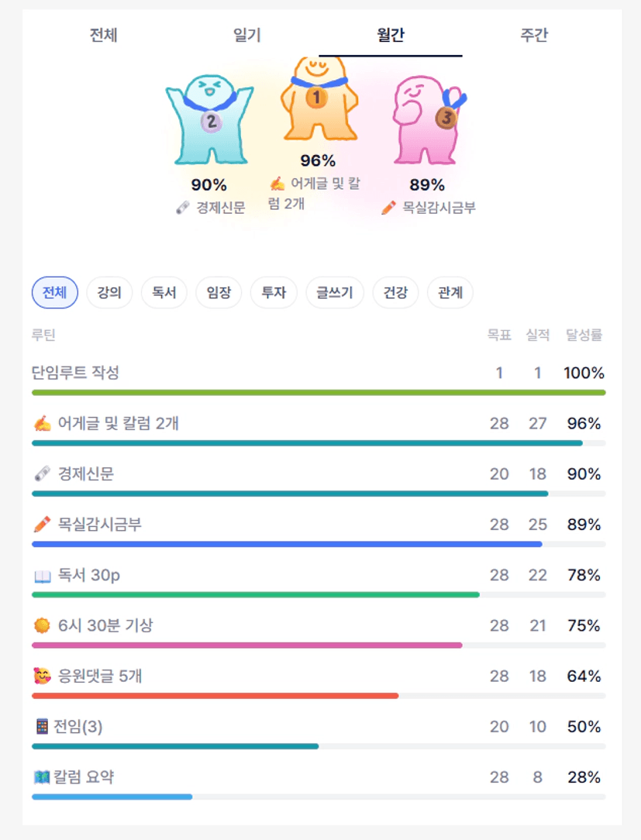This screenshot has width=641, height=840.
Task: Switch to the 전체 tab at top
Action: pos(104,35)
